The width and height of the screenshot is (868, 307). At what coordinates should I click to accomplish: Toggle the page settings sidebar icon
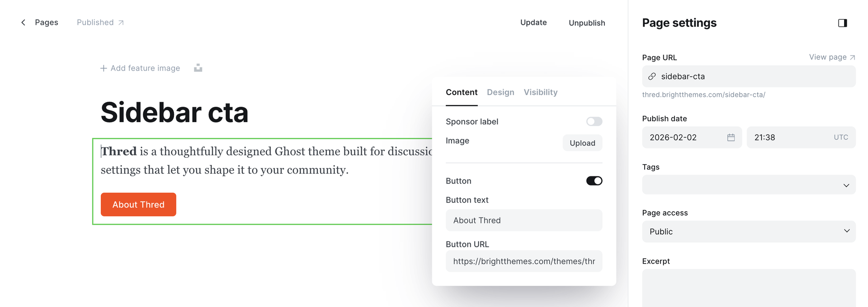842,23
